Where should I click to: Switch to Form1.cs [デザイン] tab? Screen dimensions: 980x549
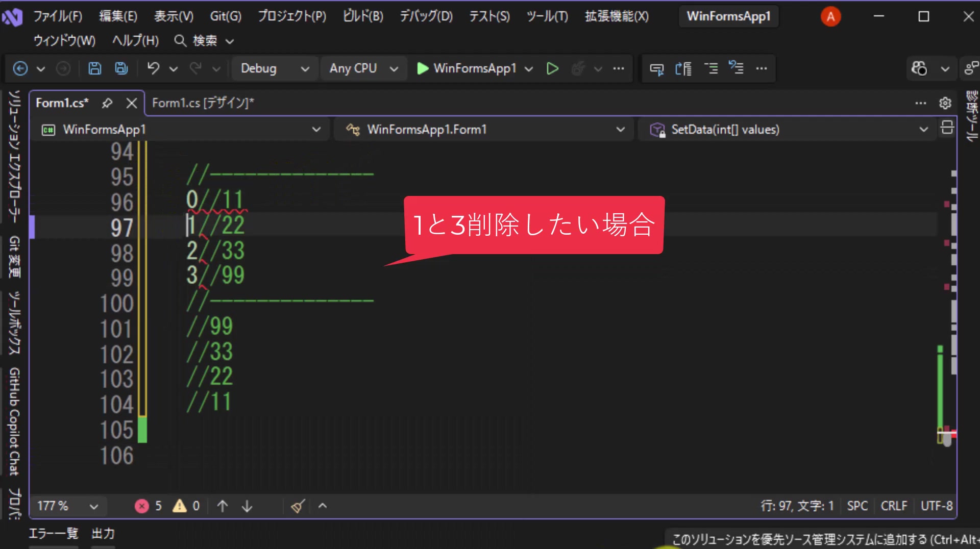click(203, 103)
